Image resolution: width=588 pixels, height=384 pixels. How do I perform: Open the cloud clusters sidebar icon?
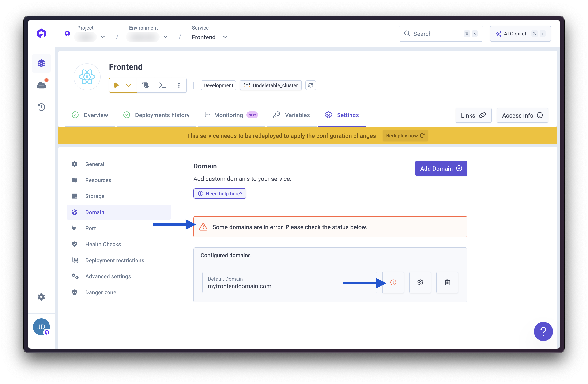pos(41,85)
